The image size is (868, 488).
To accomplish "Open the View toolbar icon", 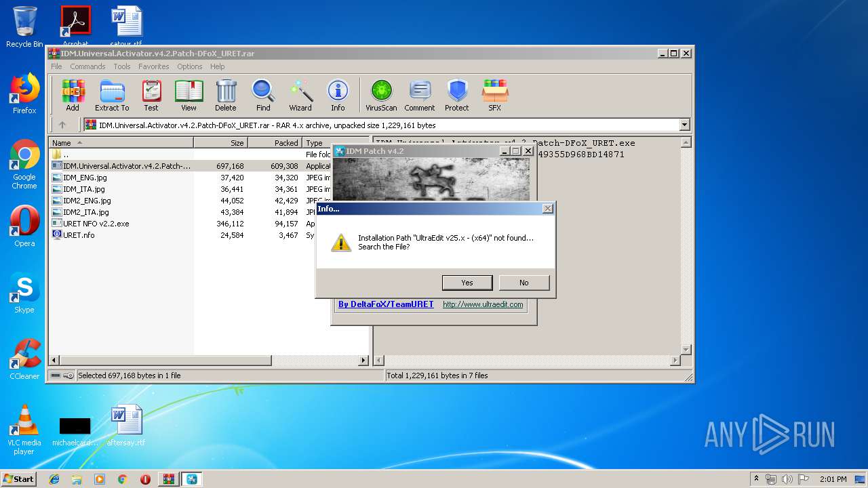I will (189, 95).
